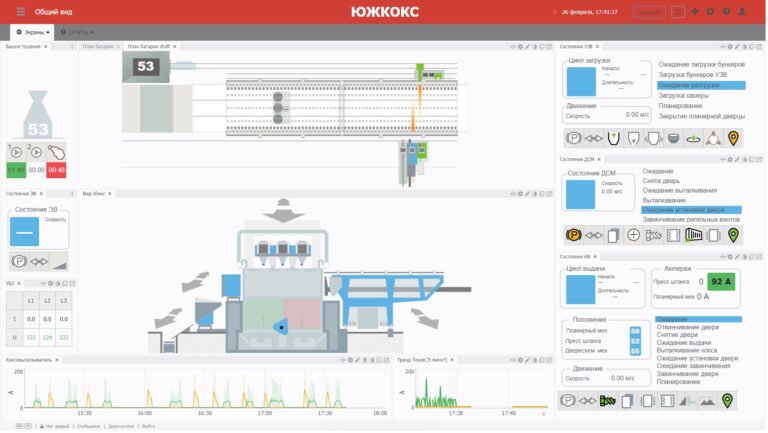Toggle play button 2 in quenching tower panel
The image size is (768, 433).
click(x=36, y=153)
